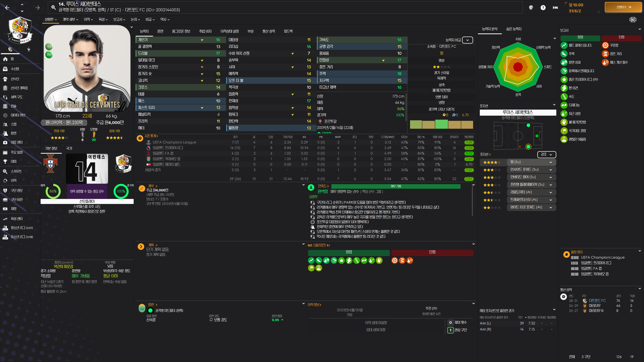644x362 pixels.
Task: Click the search magnifier icon
Action: point(53,7)
